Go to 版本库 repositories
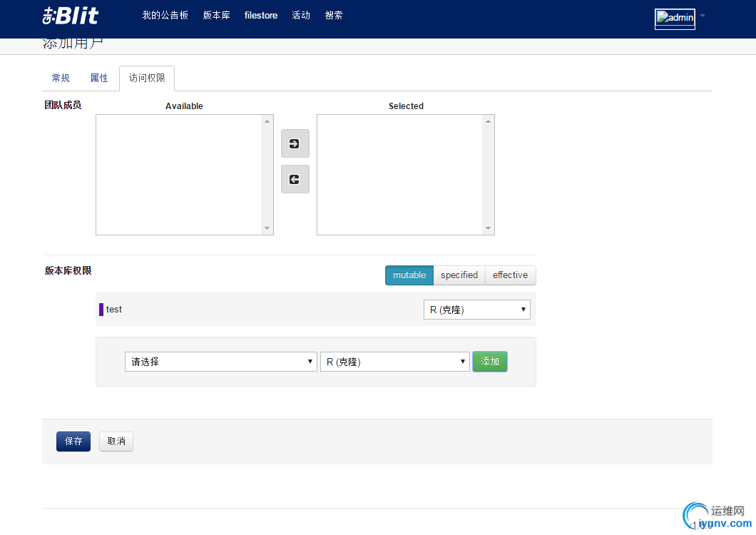This screenshot has width=756, height=535. click(217, 16)
